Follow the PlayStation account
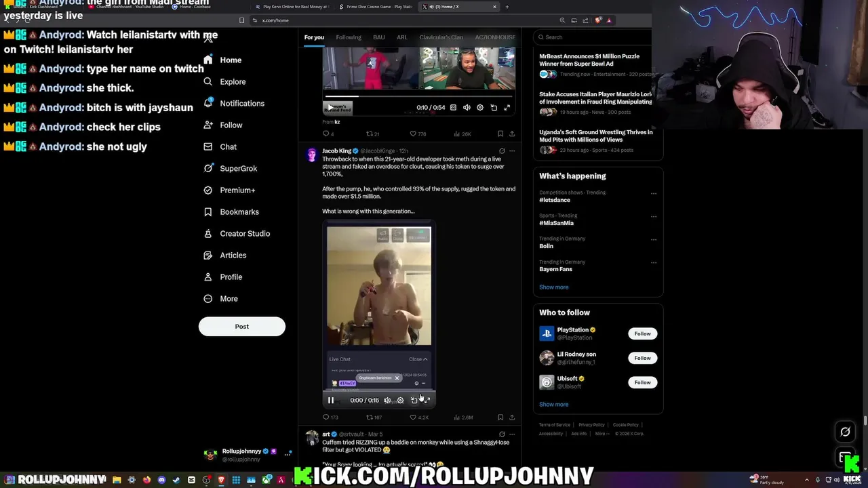The width and height of the screenshot is (868, 488). (x=642, y=333)
